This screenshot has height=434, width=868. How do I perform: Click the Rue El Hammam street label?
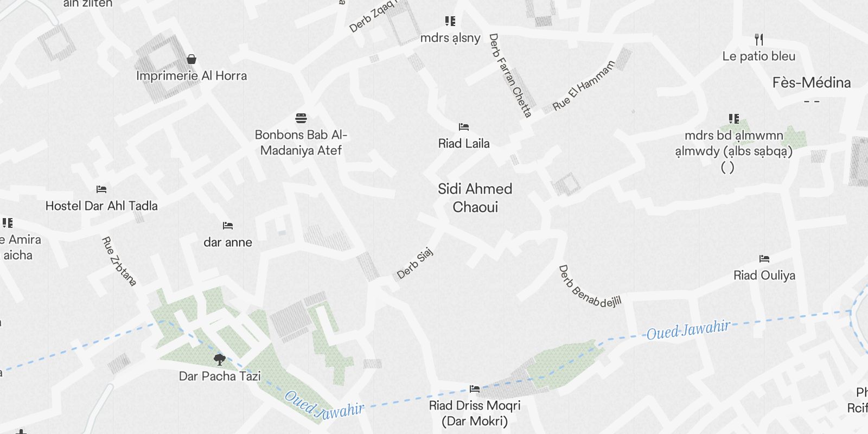pos(584,86)
